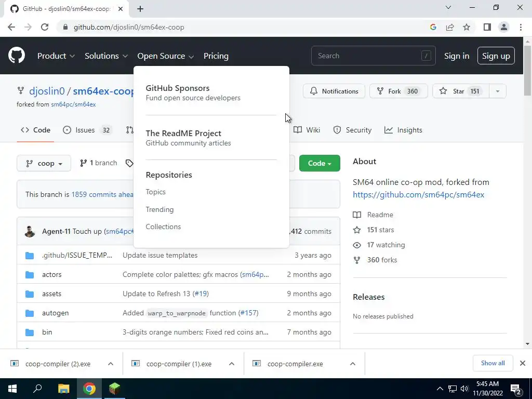
Task: Expand options for coop-compiler.exe download
Action: pos(353,364)
